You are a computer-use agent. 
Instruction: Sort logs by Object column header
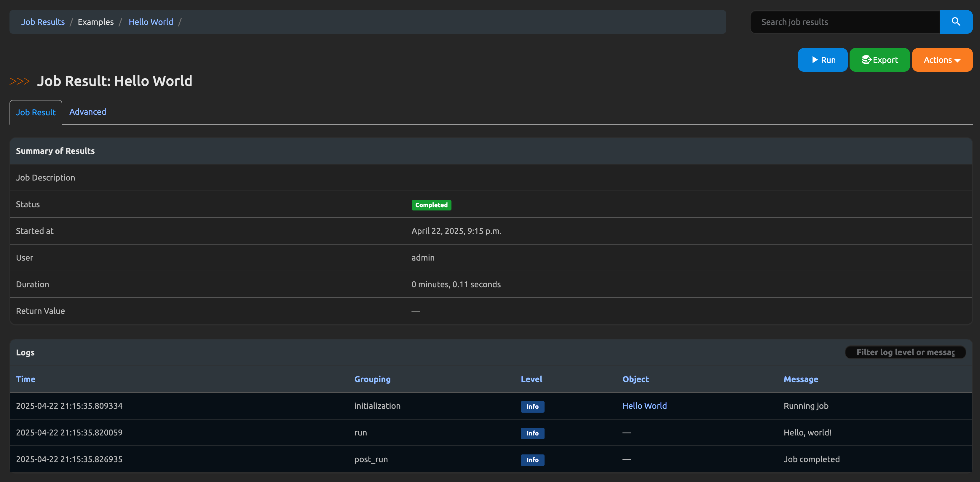[635, 379]
